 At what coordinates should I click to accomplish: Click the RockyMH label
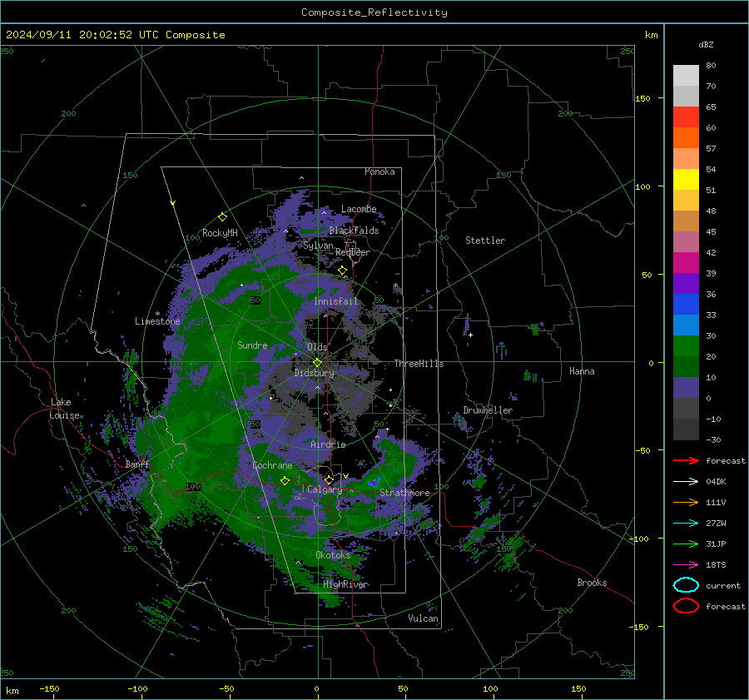(x=220, y=233)
